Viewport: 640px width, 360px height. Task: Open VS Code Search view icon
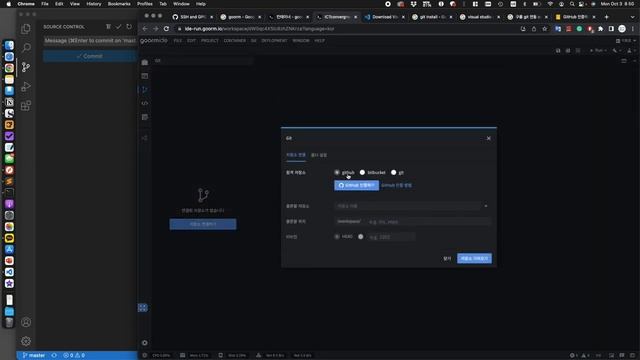click(26, 48)
